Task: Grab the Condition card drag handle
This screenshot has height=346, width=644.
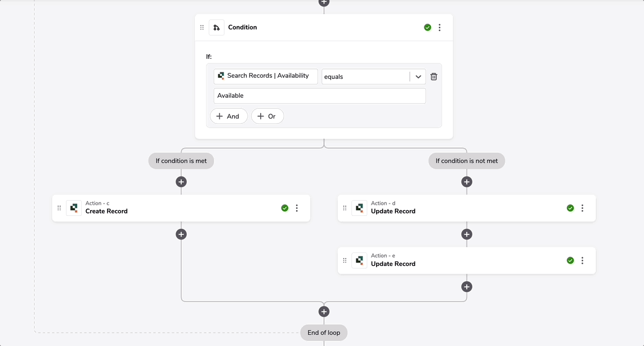Action: point(202,28)
